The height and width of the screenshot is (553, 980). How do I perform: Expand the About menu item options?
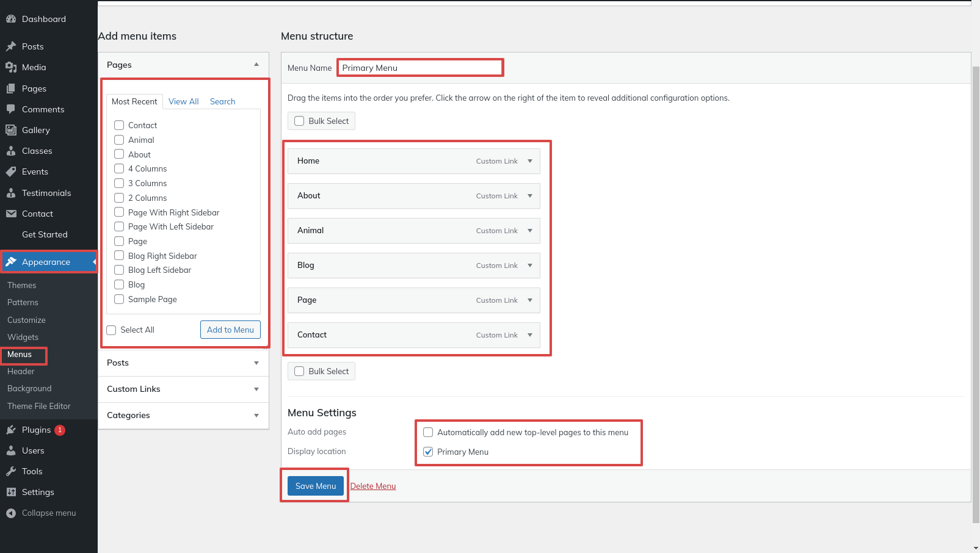pyautogui.click(x=530, y=196)
